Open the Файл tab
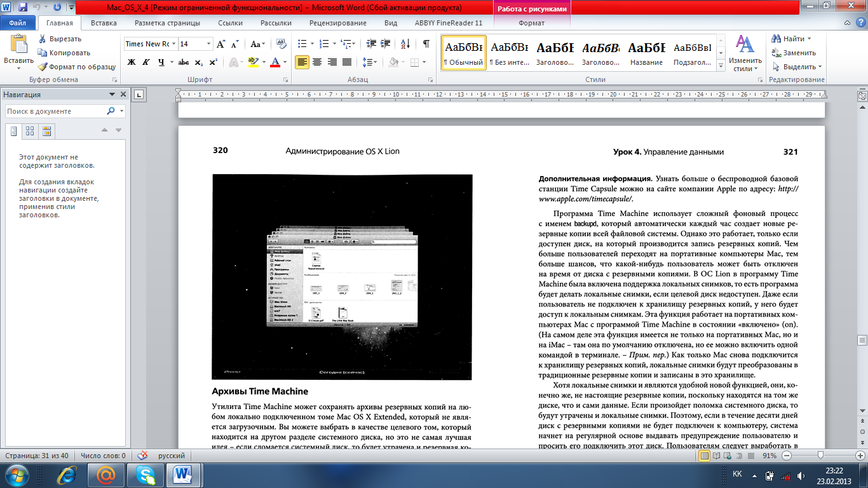 click(x=17, y=23)
